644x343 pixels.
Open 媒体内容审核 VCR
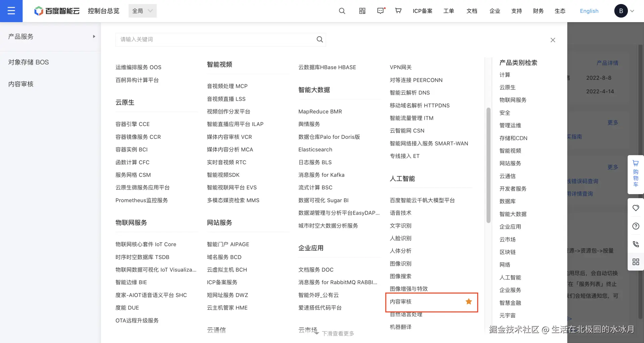[x=229, y=137]
